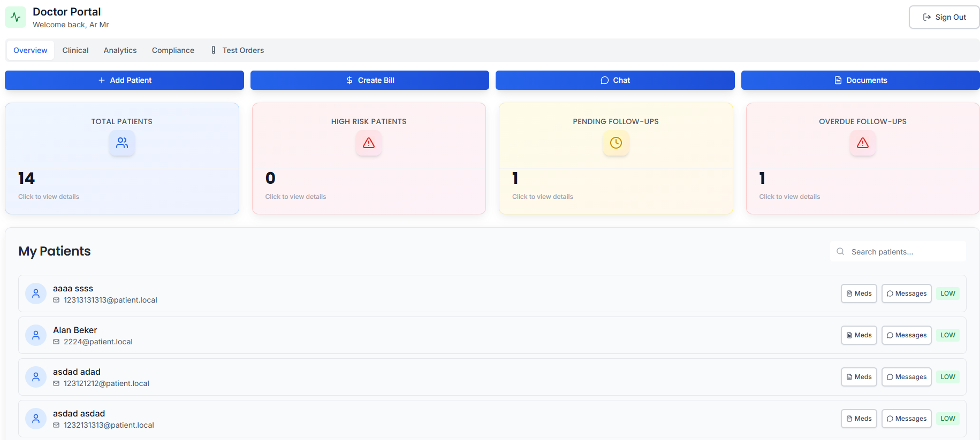Viewport: 980px width, 440px height.
Task: Click the avatar icon for Alan Beker
Action: click(36, 335)
